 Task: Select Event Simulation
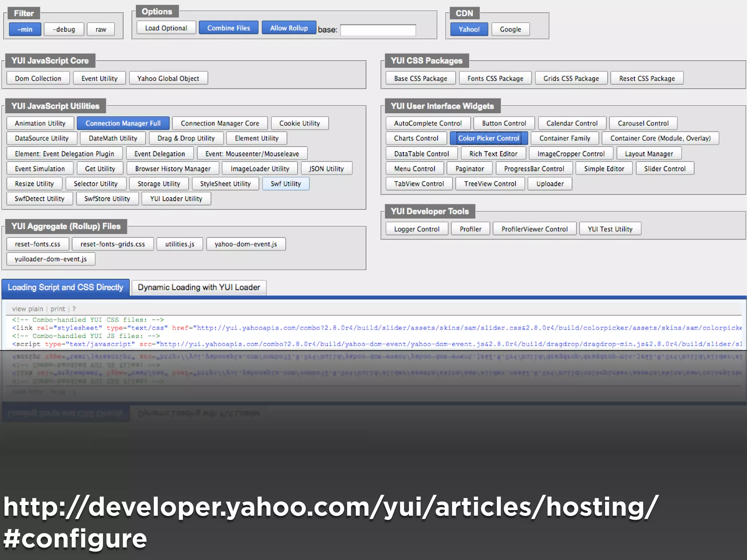(x=40, y=168)
